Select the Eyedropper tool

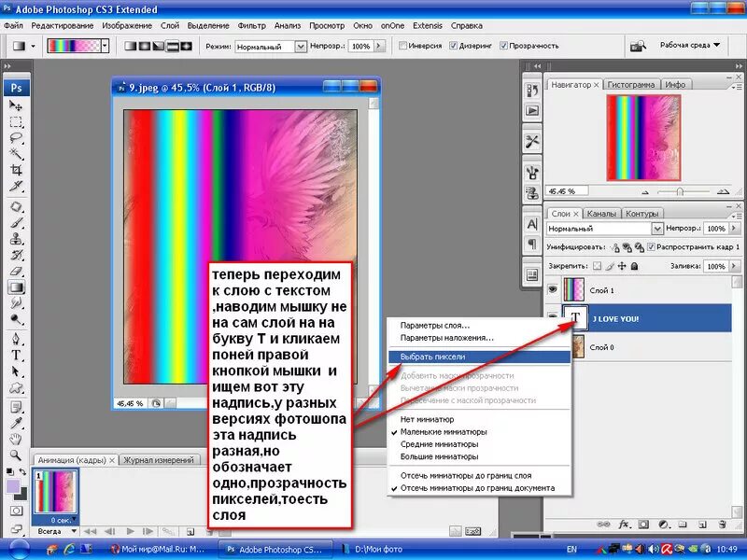[16, 423]
